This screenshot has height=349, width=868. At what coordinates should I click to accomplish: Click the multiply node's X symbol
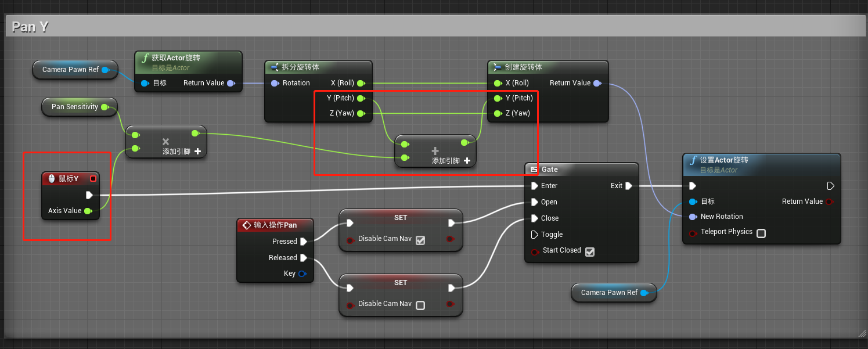165,141
